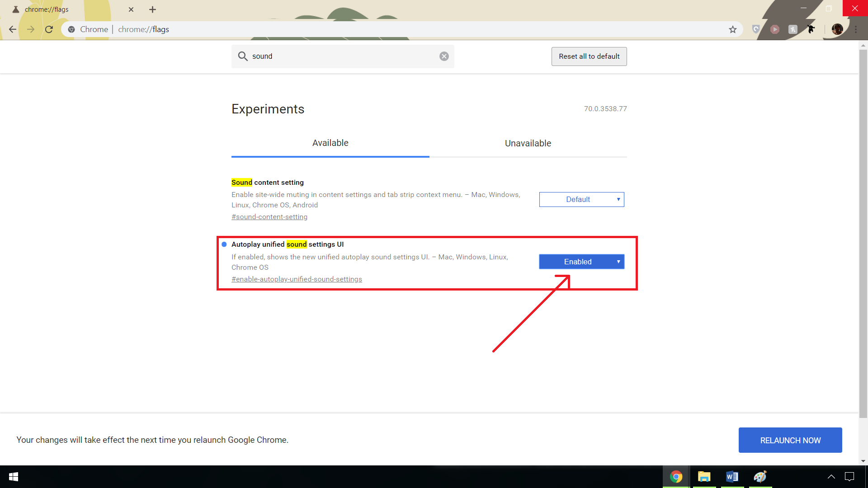The width and height of the screenshot is (868, 488).
Task: Open the Autoplay unified sound Enabled dropdown
Action: pyautogui.click(x=581, y=262)
